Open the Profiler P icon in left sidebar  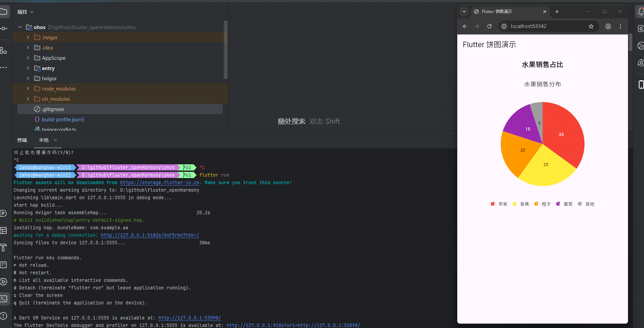click(3, 214)
